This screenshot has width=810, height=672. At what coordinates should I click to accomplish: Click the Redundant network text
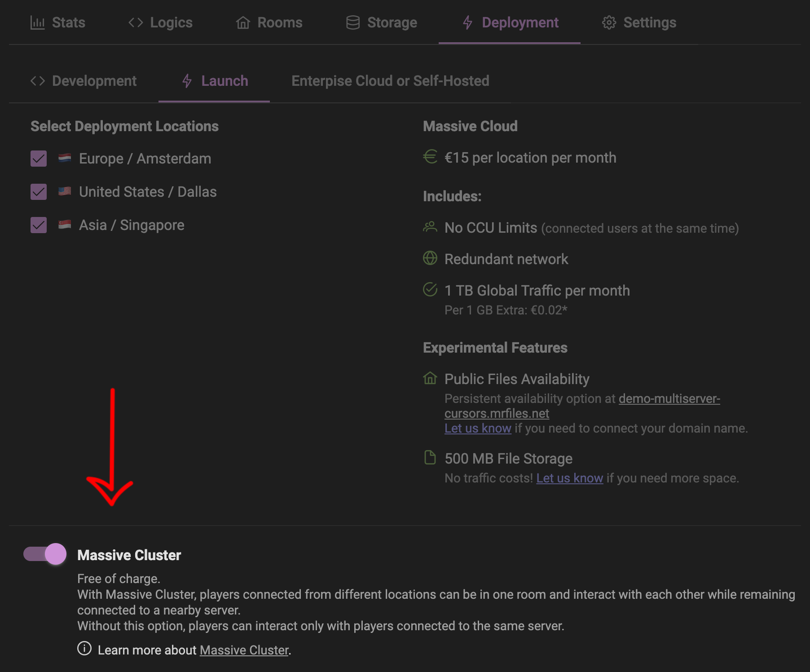click(x=506, y=259)
